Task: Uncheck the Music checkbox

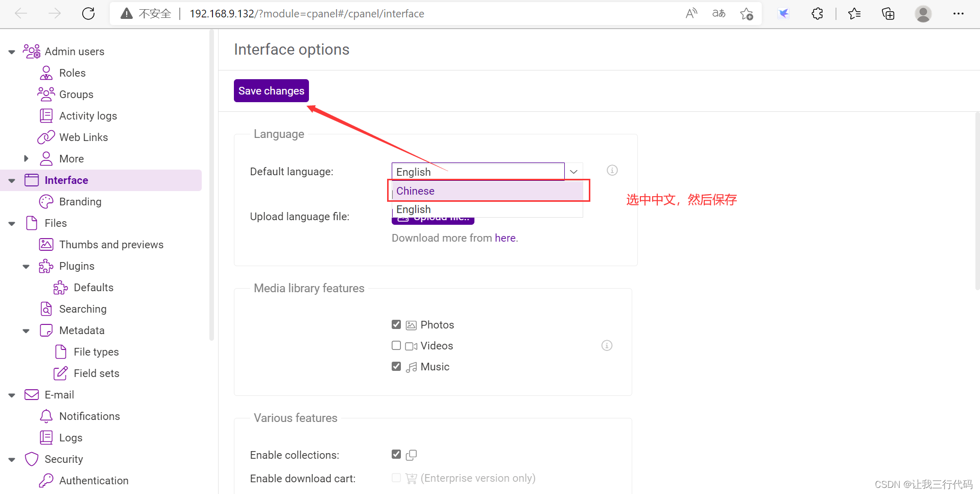Action: (396, 366)
